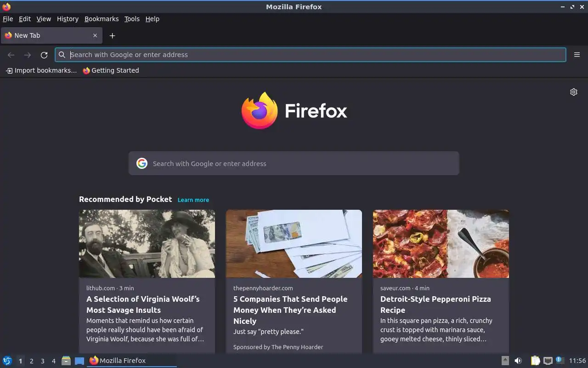
Task: Open the File menu
Action: point(8,19)
